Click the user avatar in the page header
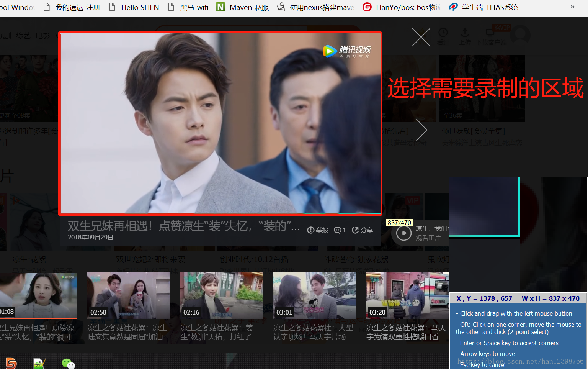 click(x=520, y=35)
